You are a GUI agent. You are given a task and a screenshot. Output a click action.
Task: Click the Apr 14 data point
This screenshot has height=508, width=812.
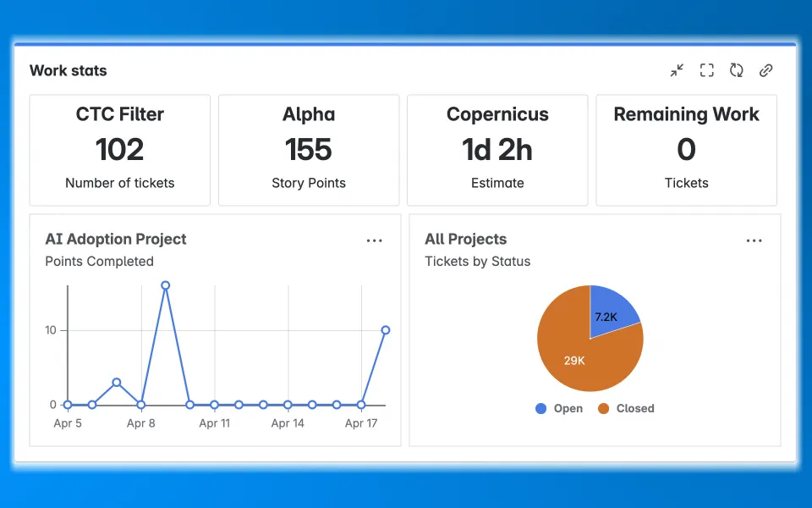[288, 405]
